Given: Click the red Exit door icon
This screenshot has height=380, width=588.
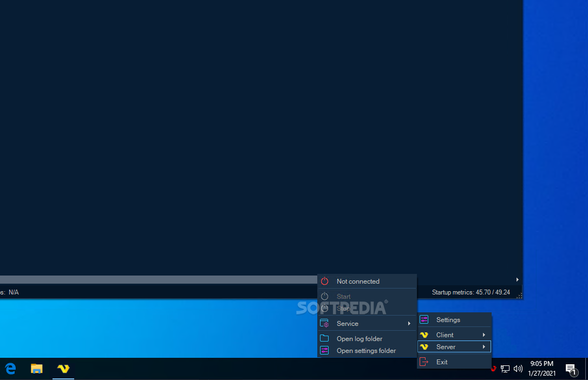Looking at the screenshot, I should 424,362.
